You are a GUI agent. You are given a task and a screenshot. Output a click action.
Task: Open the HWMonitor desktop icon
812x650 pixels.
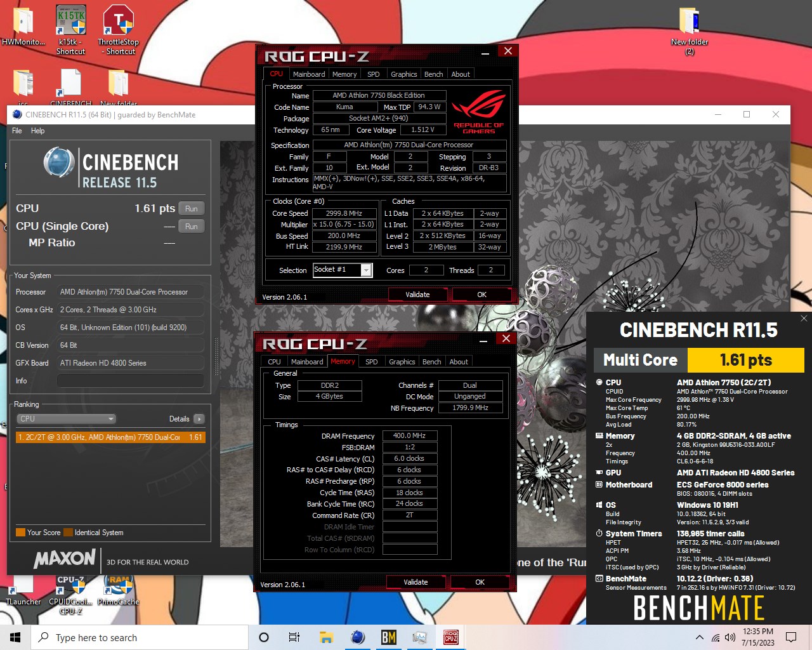tap(23, 27)
